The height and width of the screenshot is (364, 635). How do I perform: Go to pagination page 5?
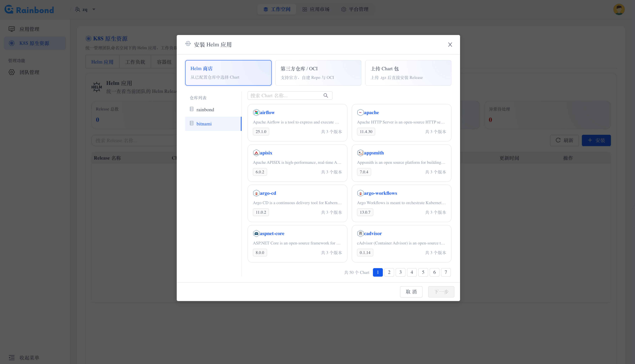(x=423, y=272)
